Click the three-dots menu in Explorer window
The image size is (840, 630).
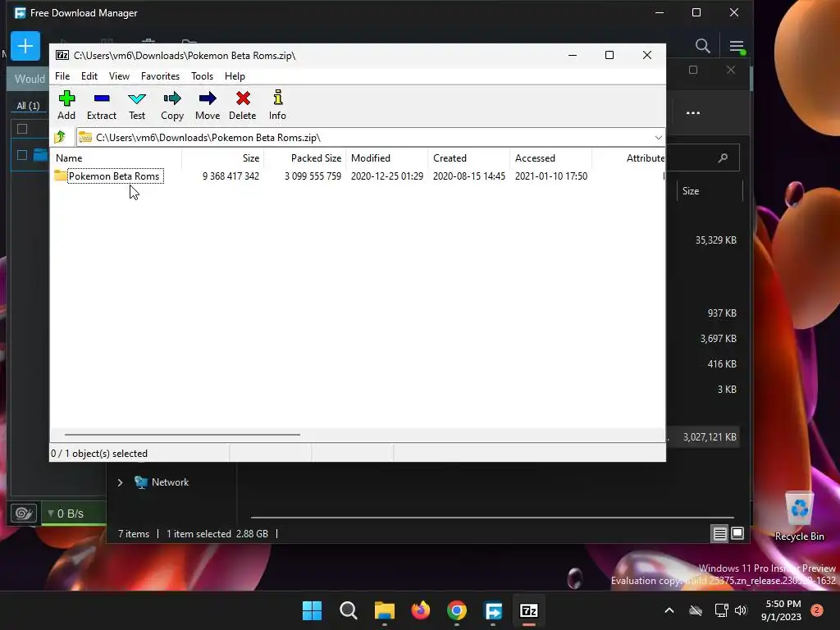click(x=692, y=113)
